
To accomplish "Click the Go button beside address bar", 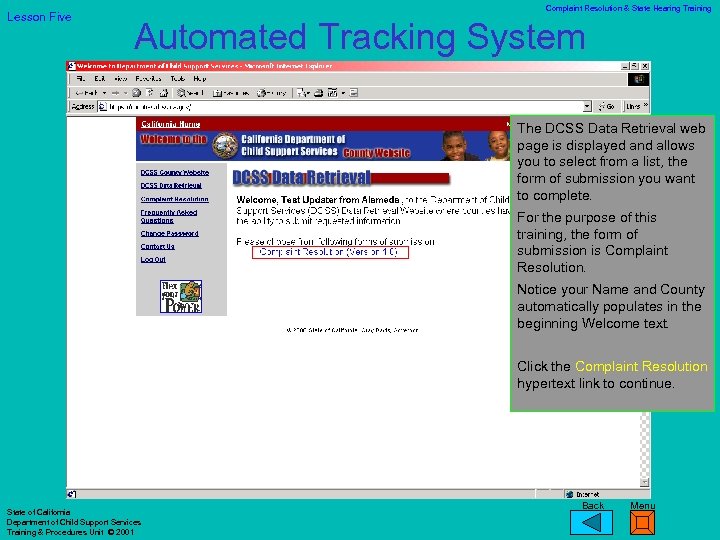I will click(607, 107).
